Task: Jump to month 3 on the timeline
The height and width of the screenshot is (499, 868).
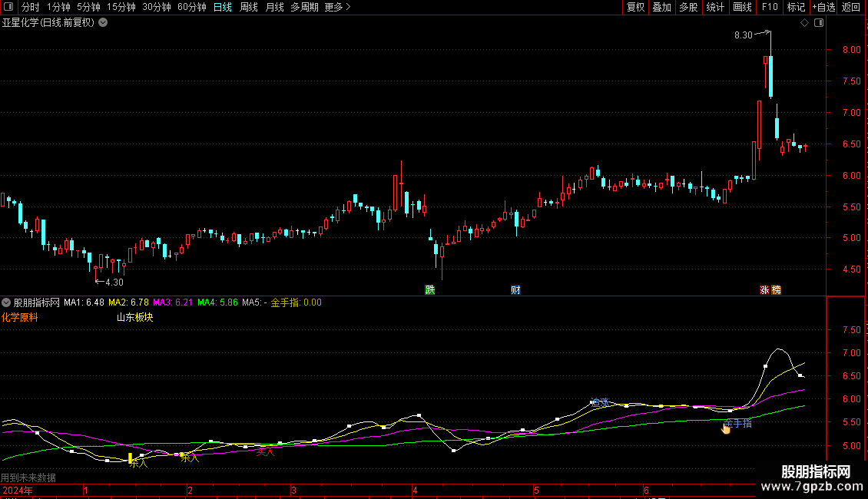Action: pos(294,491)
